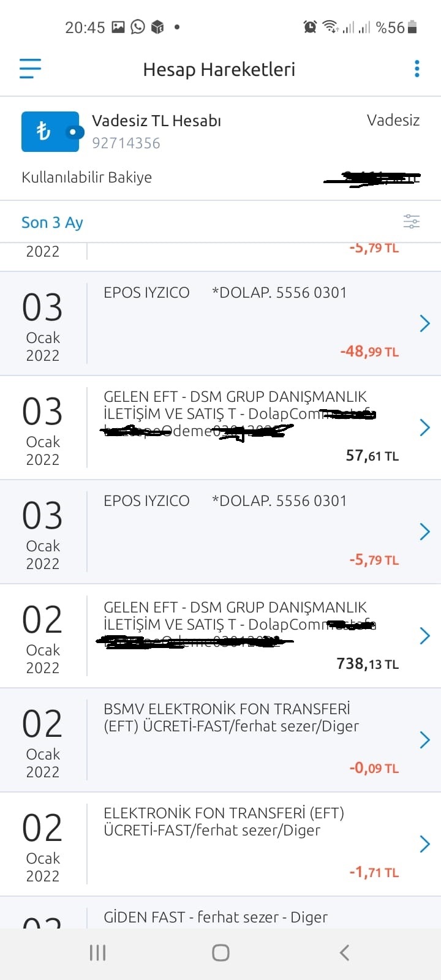Open the GİDEN FAST ferhat sezer entry
The image size is (441, 980).
221,913
